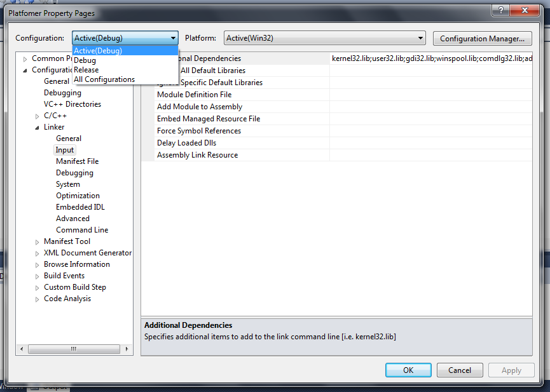Expand the Manifest Tool node
Viewport: 550px width, 392px height.
coord(38,241)
